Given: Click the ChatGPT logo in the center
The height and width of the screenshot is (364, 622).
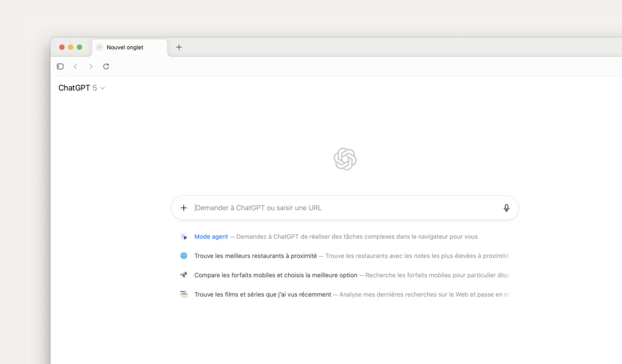Looking at the screenshot, I should (345, 159).
